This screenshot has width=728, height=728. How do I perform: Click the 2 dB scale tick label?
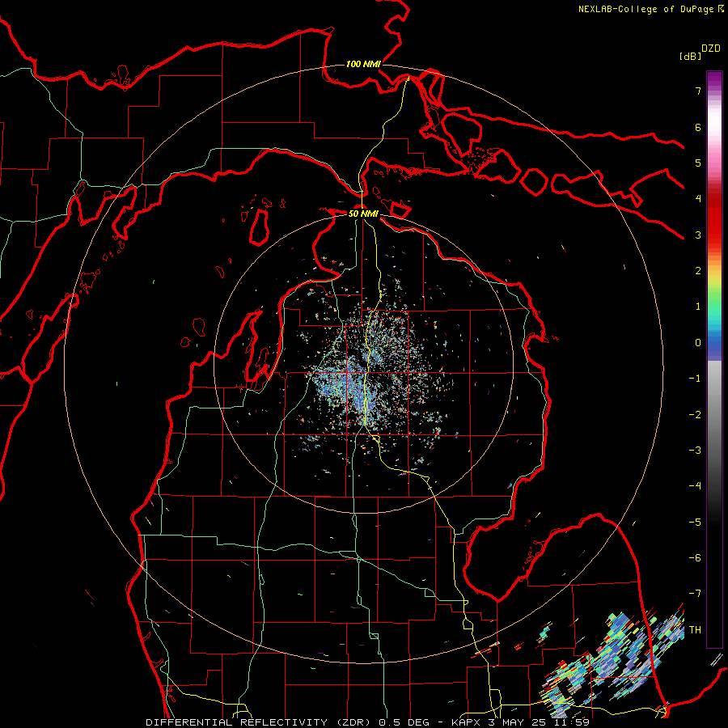click(x=698, y=271)
